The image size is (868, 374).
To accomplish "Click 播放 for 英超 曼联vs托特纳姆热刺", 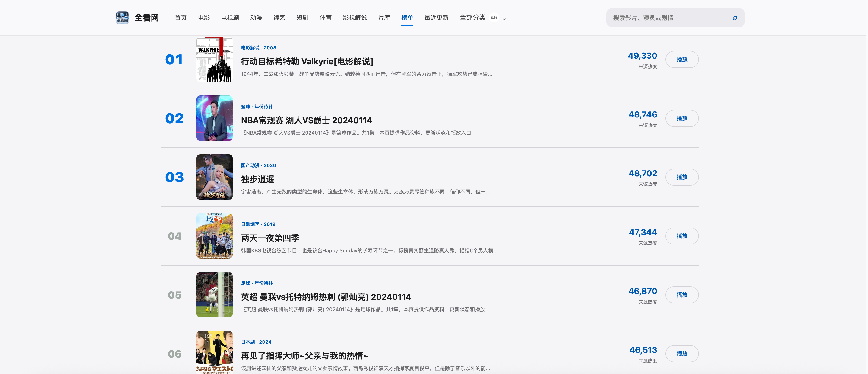I will (682, 295).
